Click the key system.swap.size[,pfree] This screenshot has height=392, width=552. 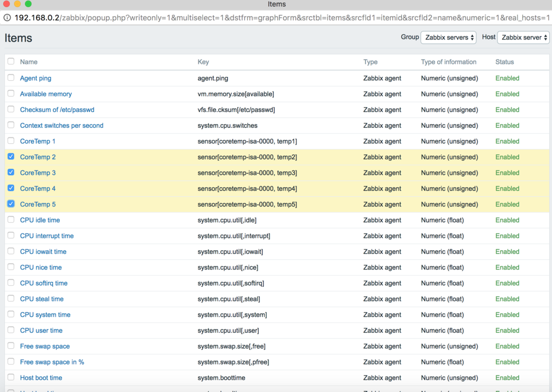coord(233,362)
